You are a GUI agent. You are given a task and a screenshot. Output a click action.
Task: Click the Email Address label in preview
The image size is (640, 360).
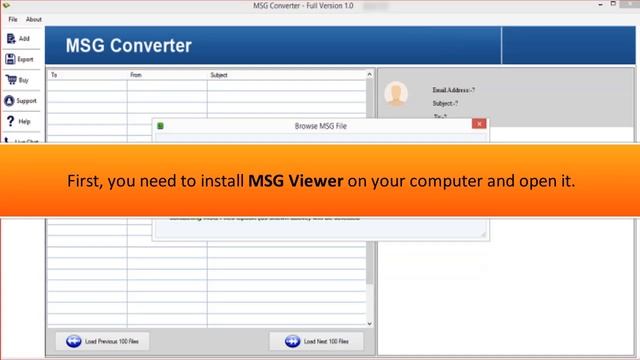click(x=453, y=90)
